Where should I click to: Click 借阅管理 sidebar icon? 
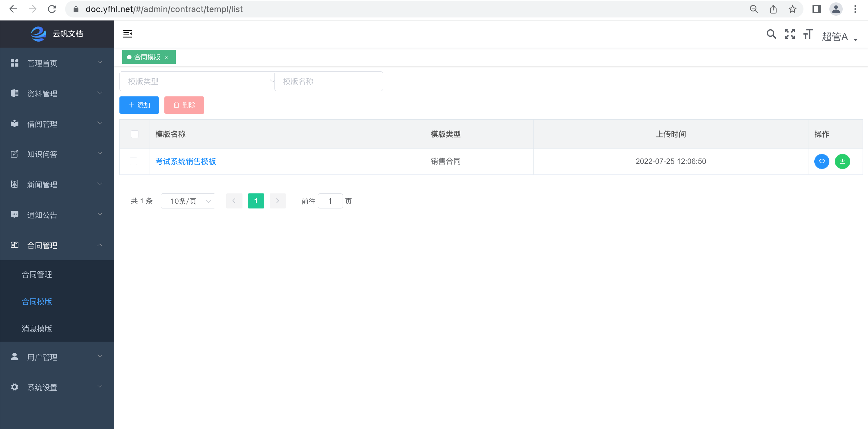[14, 124]
